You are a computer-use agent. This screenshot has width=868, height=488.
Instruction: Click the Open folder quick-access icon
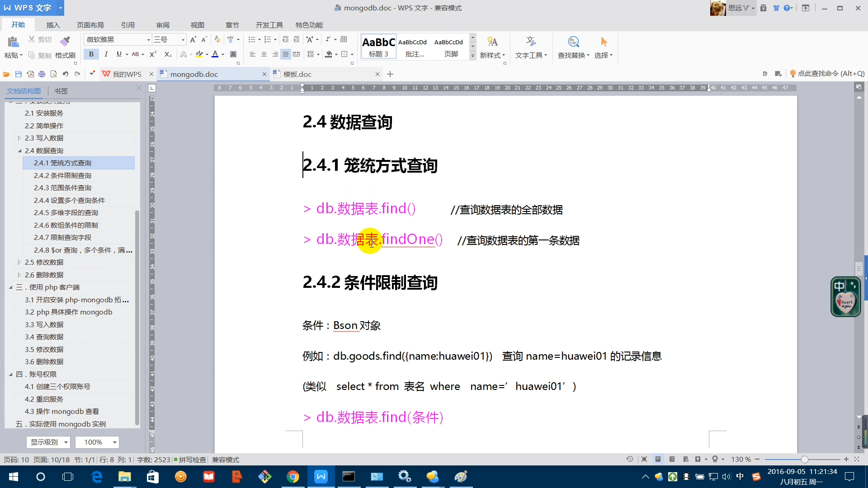[6, 74]
